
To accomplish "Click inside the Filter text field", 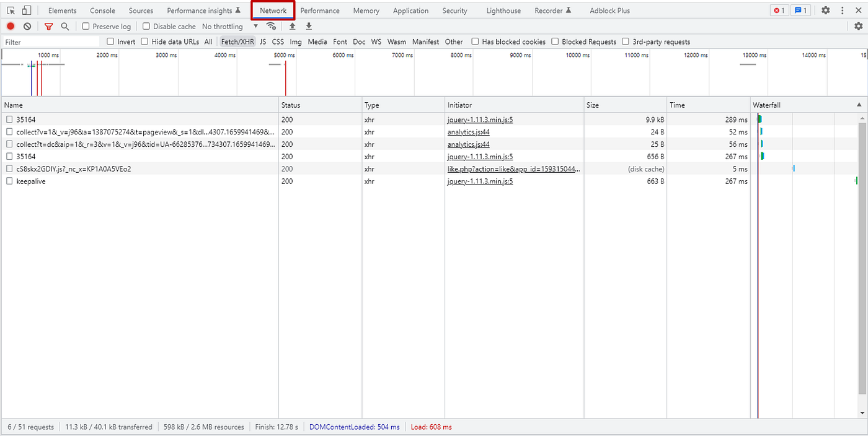I will click(x=51, y=42).
